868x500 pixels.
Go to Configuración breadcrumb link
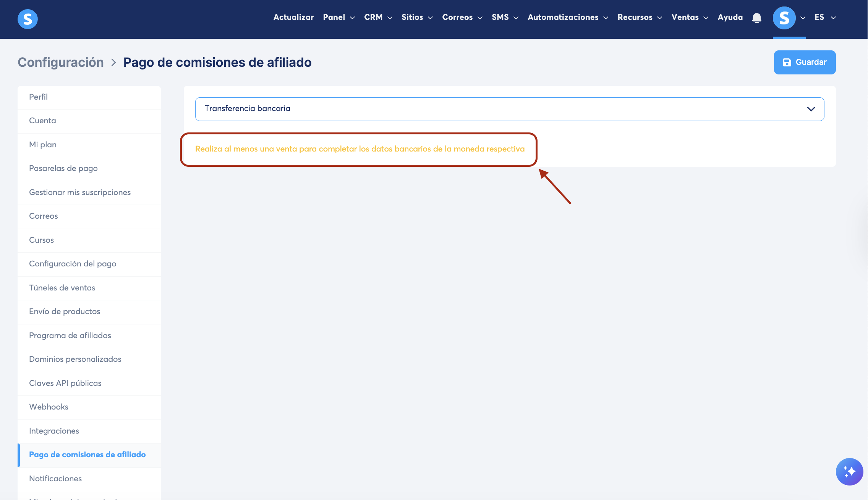pos(61,62)
